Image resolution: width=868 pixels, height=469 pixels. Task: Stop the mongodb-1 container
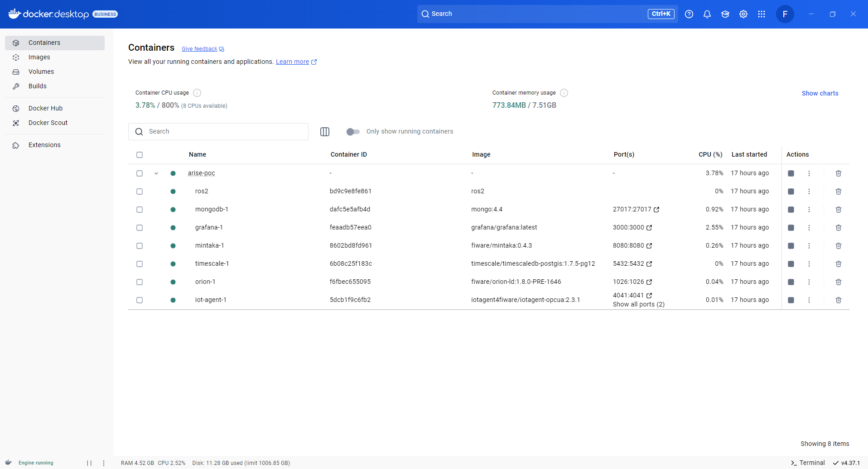pyautogui.click(x=791, y=210)
